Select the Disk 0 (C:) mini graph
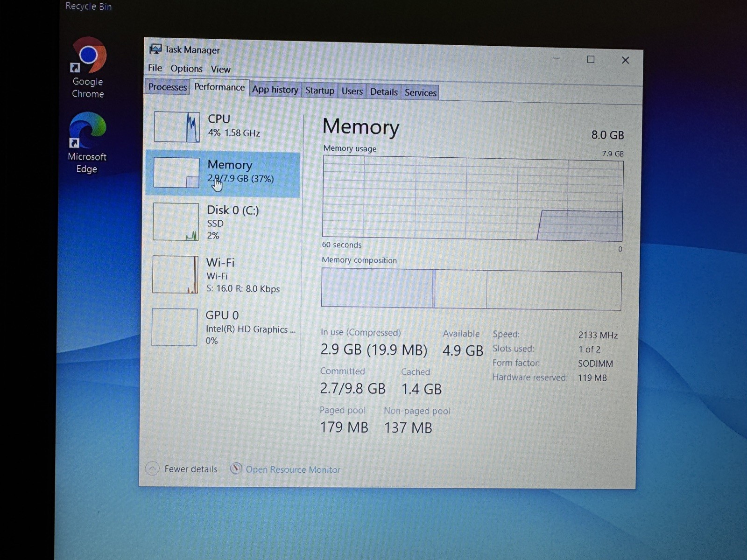This screenshot has height=560, width=747. tap(176, 222)
